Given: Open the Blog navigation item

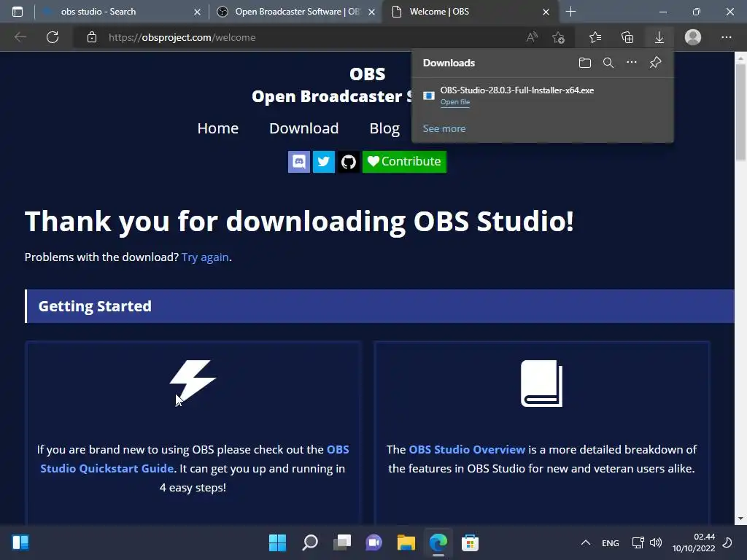Looking at the screenshot, I should [x=384, y=128].
